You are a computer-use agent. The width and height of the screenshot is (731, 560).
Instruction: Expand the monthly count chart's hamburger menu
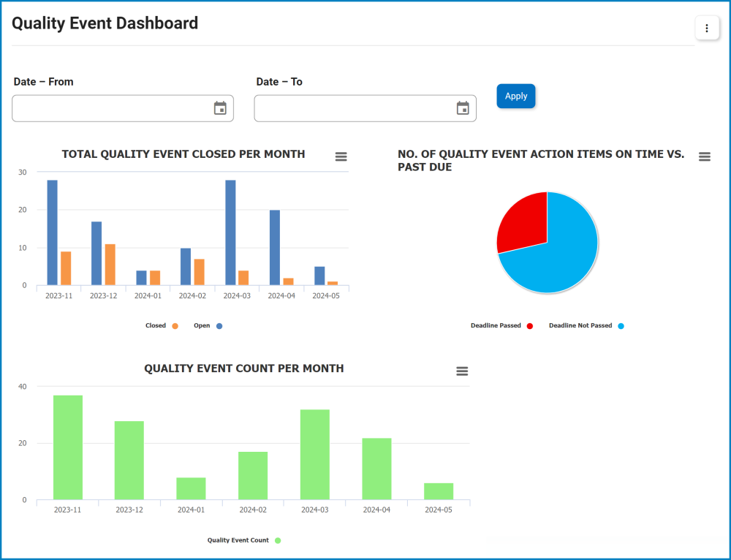coord(461,371)
